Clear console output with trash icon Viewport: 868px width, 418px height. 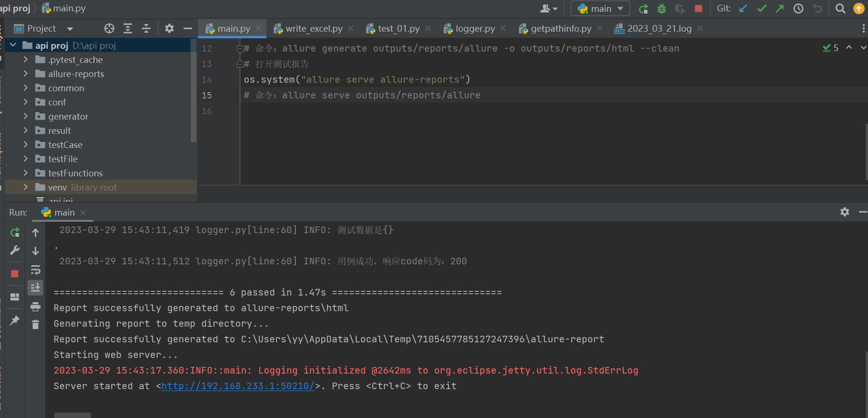pyautogui.click(x=35, y=324)
